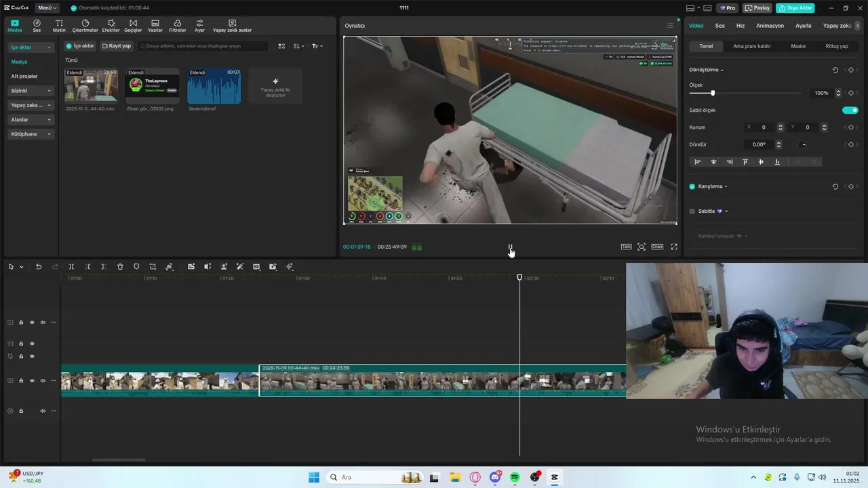
Task: Switch to the Ayarla tab
Action: tap(803, 26)
